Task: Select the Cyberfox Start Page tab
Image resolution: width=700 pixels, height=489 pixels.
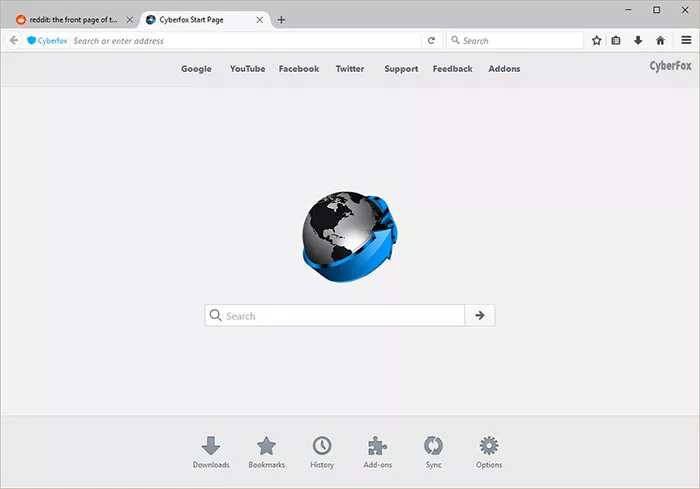Action: [x=205, y=20]
